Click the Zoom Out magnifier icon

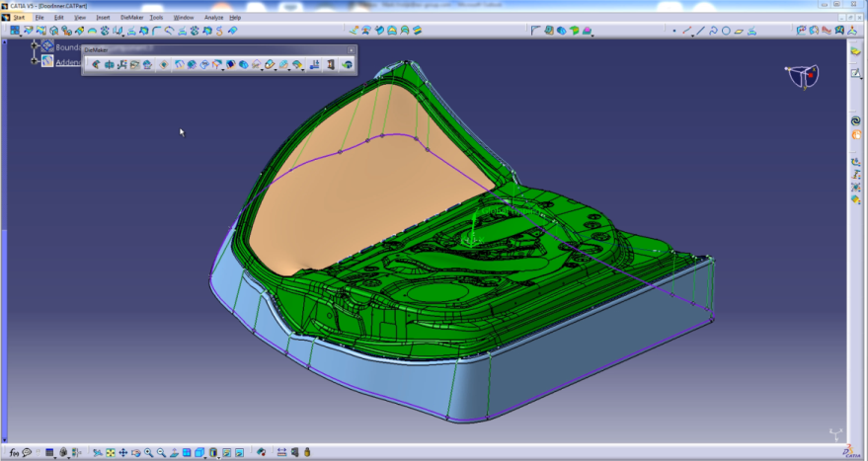point(161,452)
